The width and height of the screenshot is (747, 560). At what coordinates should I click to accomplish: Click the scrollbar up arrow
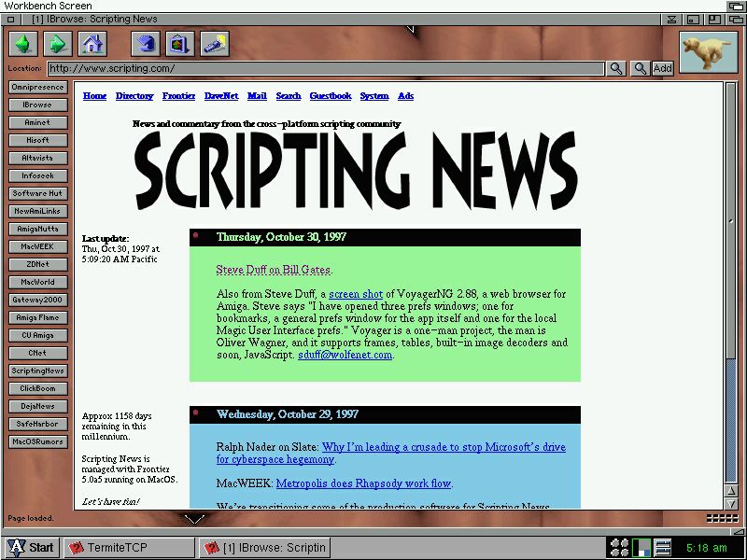[x=731, y=489]
